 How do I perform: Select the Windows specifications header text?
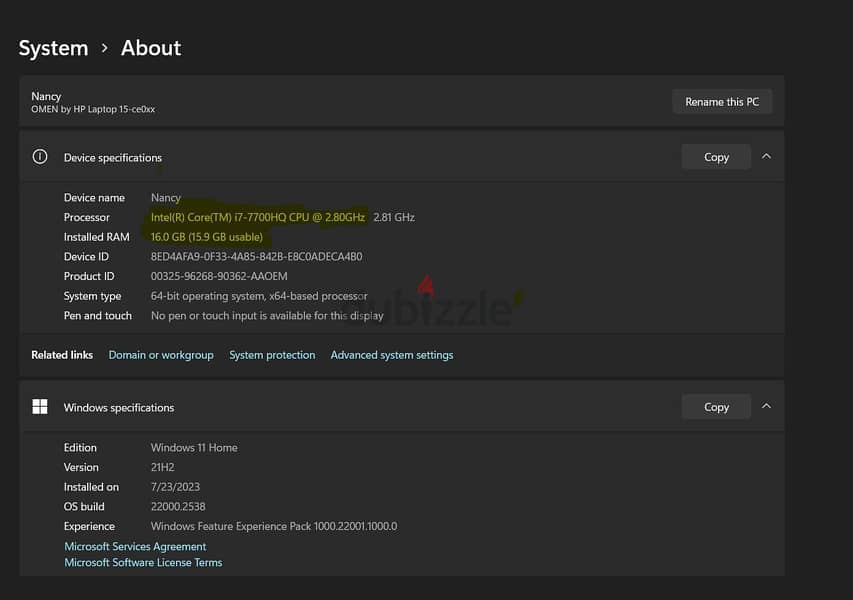(119, 407)
